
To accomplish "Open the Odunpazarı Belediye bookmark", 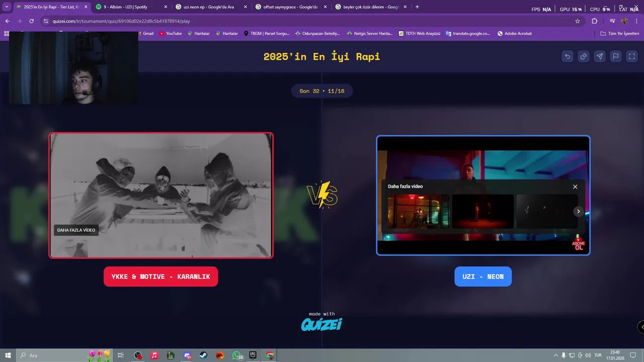I will pyautogui.click(x=317, y=34).
